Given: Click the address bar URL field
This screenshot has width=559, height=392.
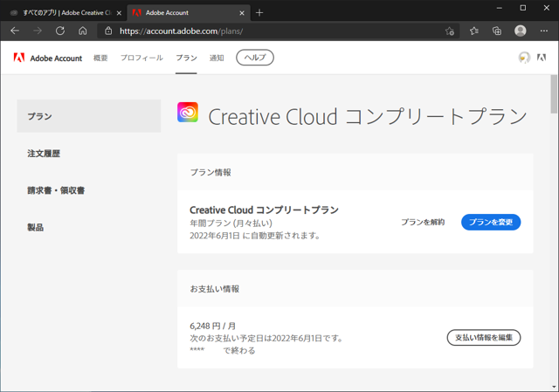Looking at the screenshot, I should click(278, 31).
